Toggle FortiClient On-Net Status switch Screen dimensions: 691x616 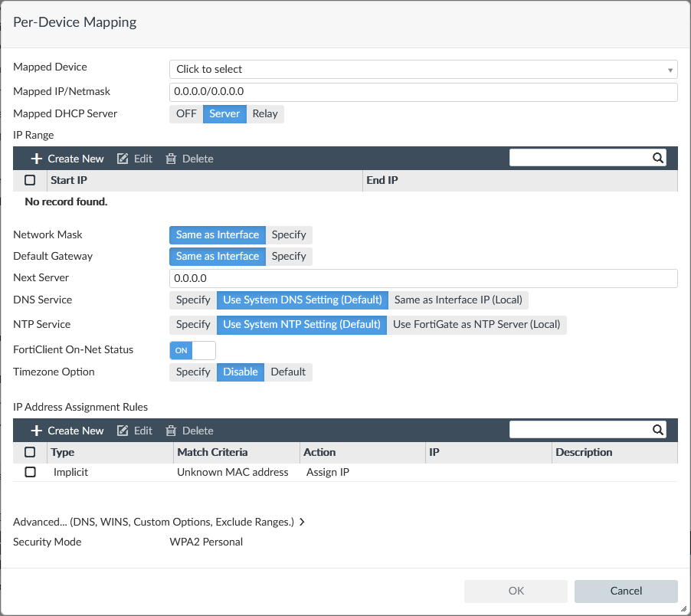[192, 350]
